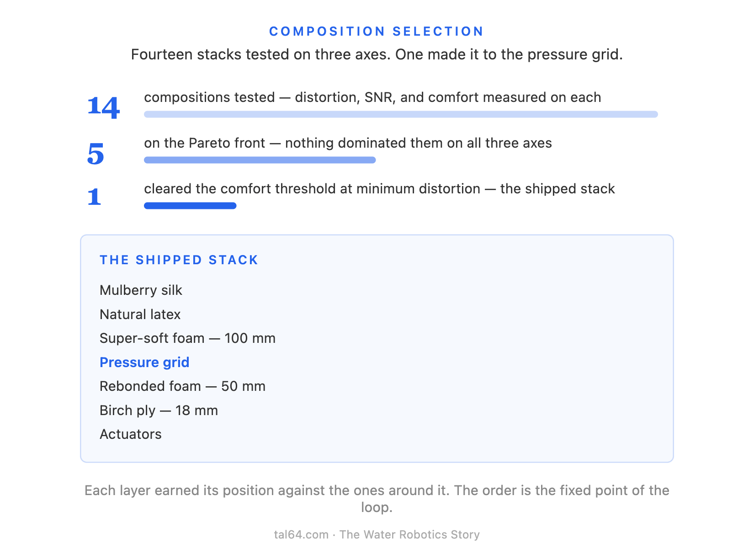Click the Actuators layer entry
754x560 pixels.
point(131,434)
